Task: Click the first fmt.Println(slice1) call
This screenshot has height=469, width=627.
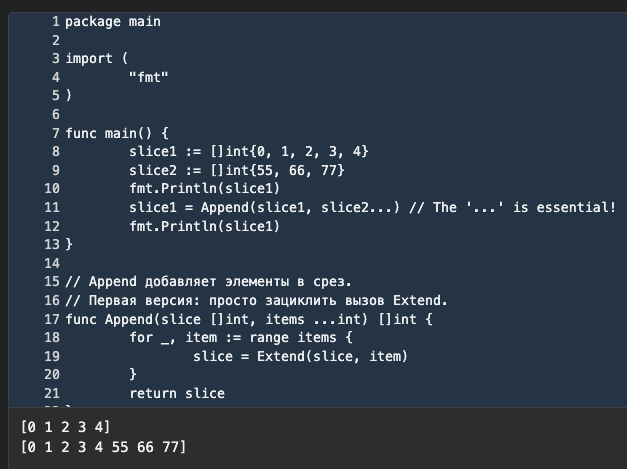Action: (x=204, y=188)
